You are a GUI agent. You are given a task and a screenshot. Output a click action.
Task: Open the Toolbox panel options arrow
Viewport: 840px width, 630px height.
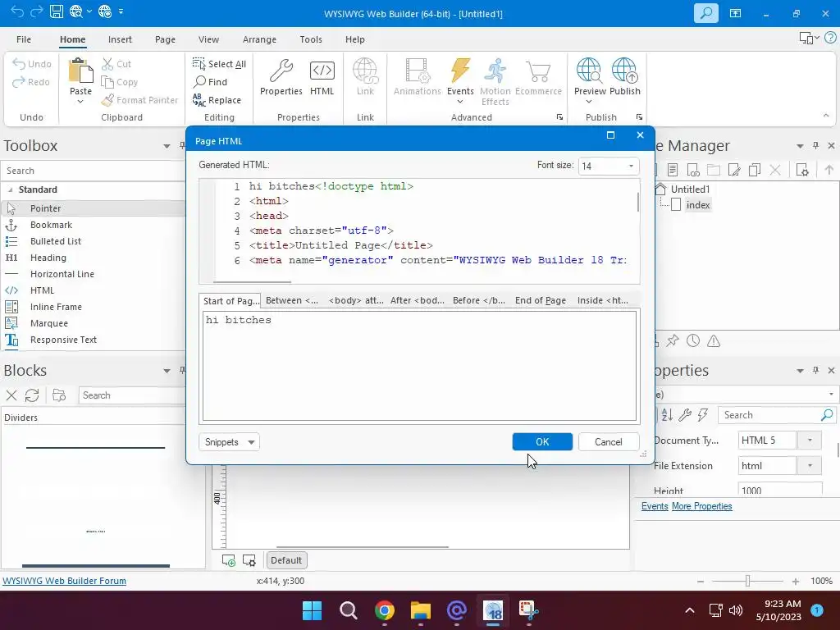click(x=167, y=146)
